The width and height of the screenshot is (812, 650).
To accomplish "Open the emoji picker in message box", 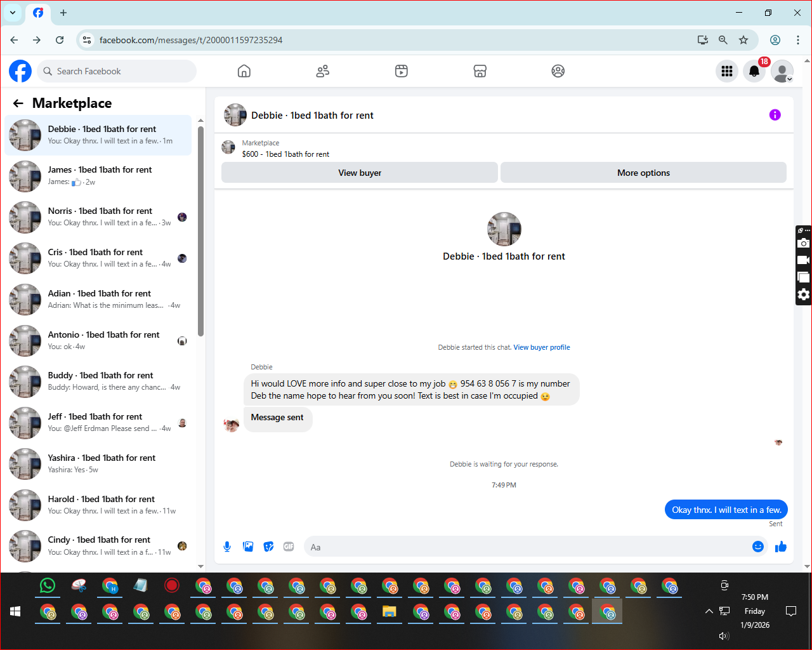I will pyautogui.click(x=758, y=547).
